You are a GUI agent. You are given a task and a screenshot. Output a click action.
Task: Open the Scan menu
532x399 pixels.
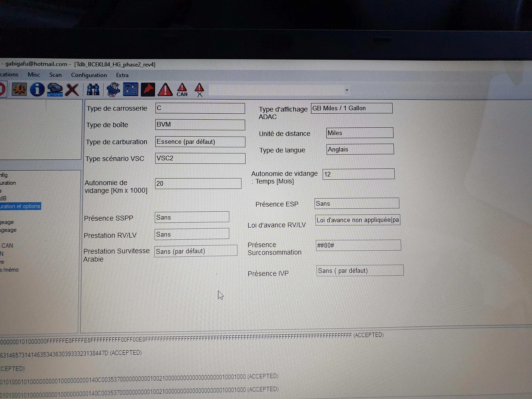(x=56, y=75)
